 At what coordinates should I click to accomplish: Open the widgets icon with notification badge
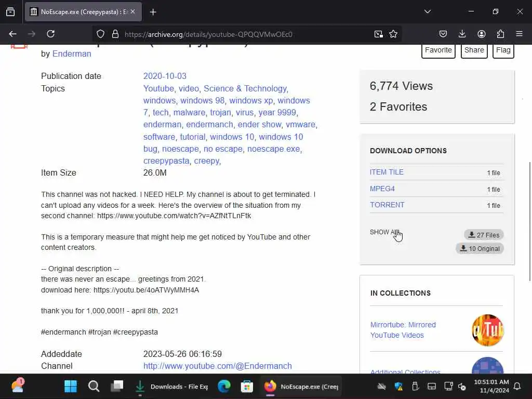point(17,385)
